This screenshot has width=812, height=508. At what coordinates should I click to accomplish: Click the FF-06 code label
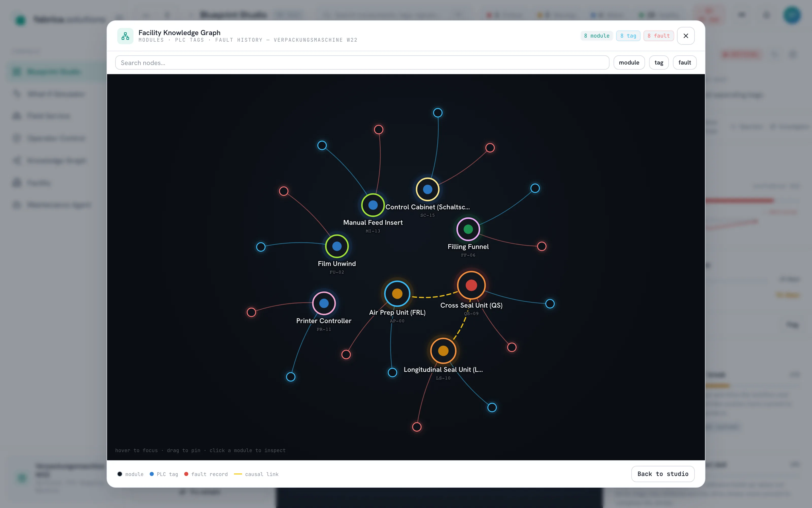[x=468, y=255]
